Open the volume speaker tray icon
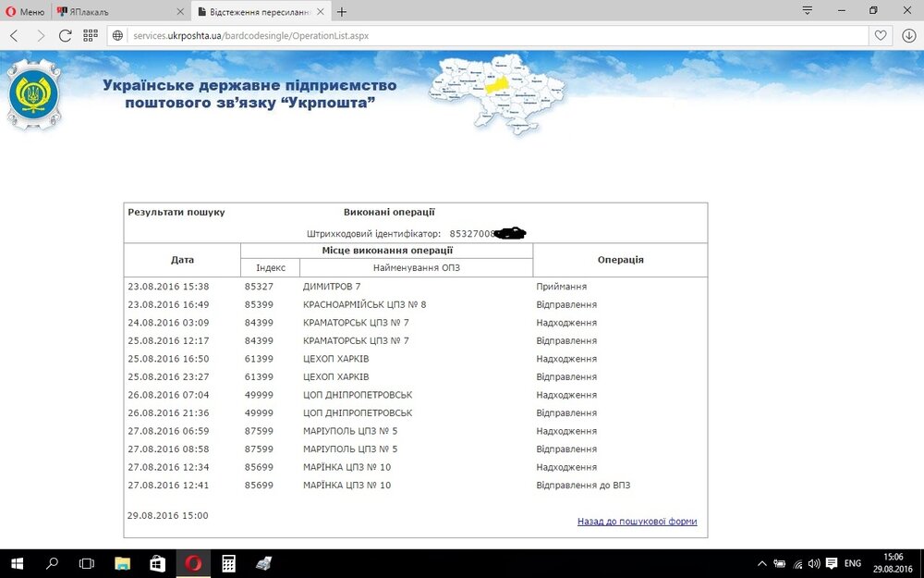The width and height of the screenshot is (924, 578). point(814,564)
